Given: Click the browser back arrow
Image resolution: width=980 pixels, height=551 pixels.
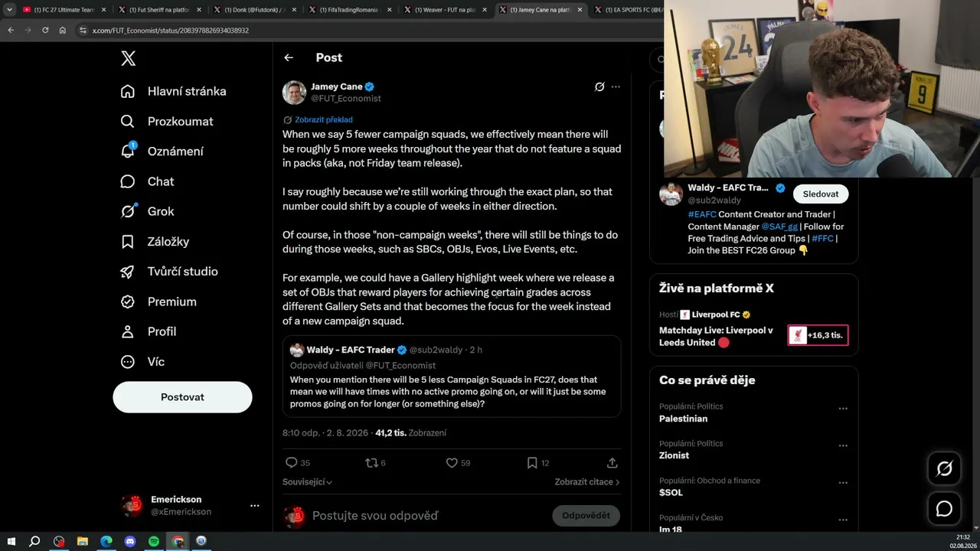Looking at the screenshot, I should tap(11, 30).
